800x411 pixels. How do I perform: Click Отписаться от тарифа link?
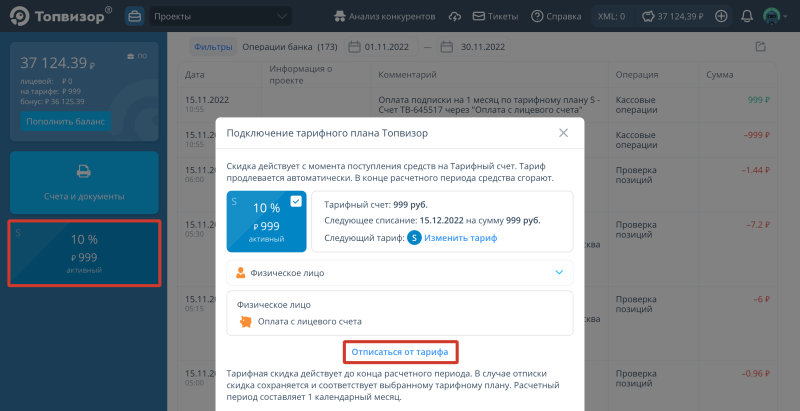pyautogui.click(x=399, y=353)
